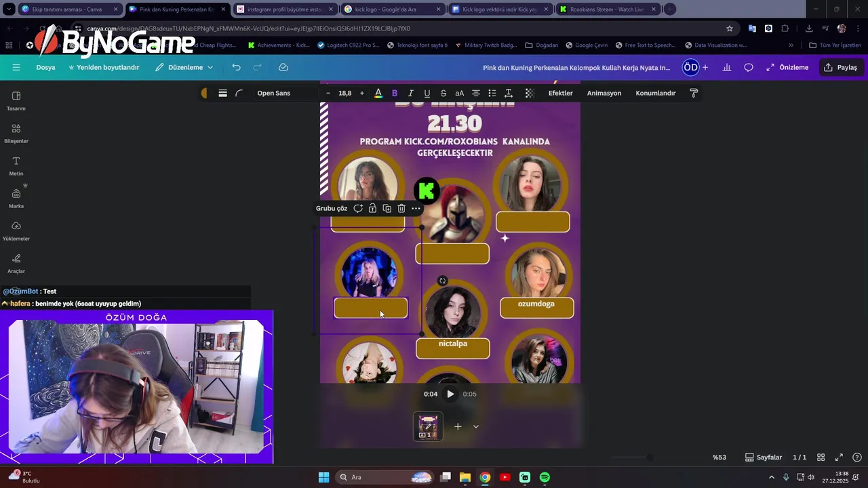Add a collaborator with plus icon

click(x=705, y=67)
